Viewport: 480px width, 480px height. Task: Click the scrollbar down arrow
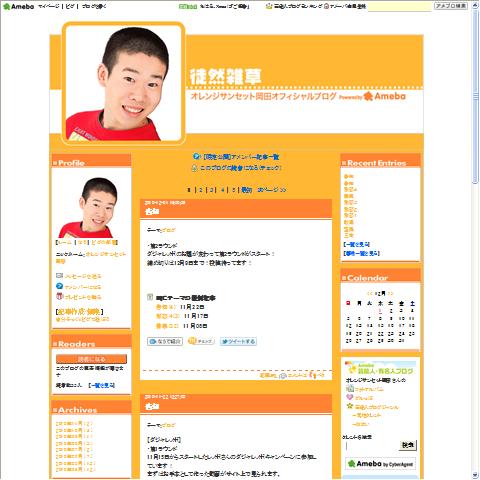click(x=476, y=475)
